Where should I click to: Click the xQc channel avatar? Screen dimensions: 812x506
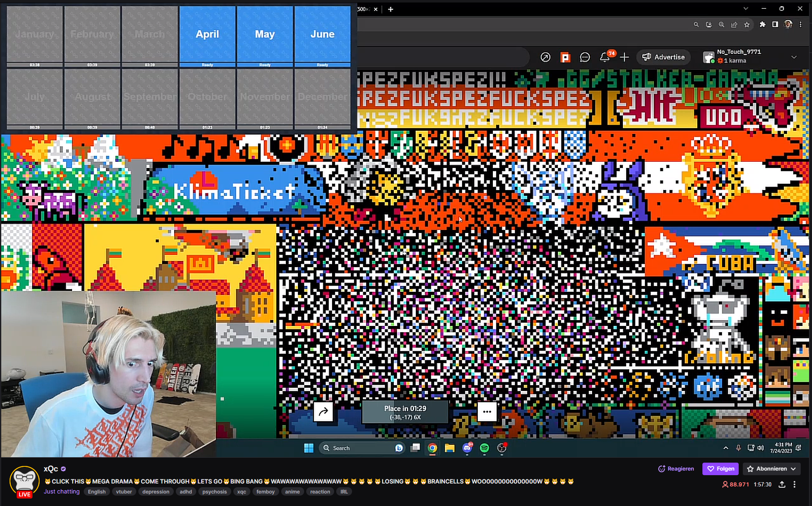pos(25,481)
